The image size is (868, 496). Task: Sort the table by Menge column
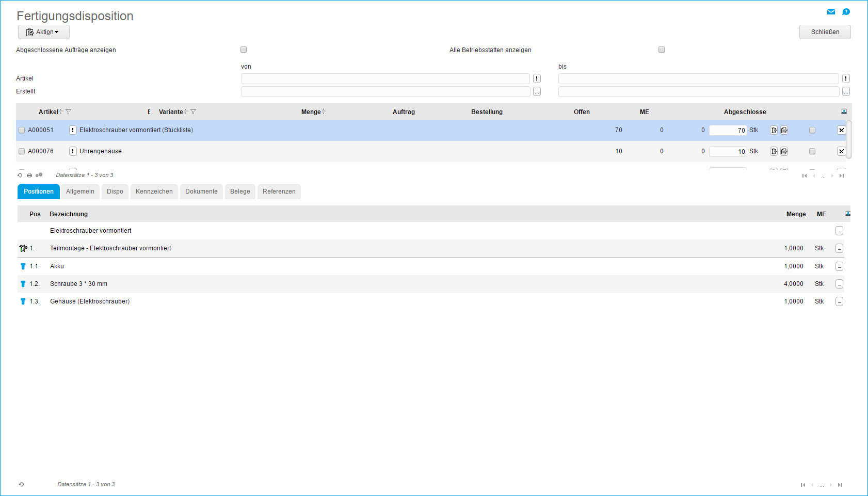pyautogui.click(x=311, y=111)
